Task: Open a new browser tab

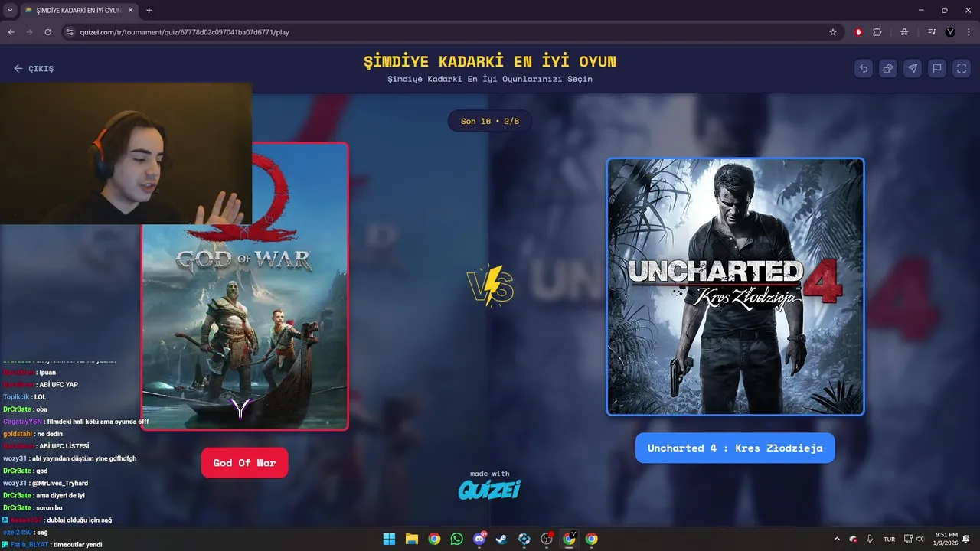Action: [x=149, y=10]
